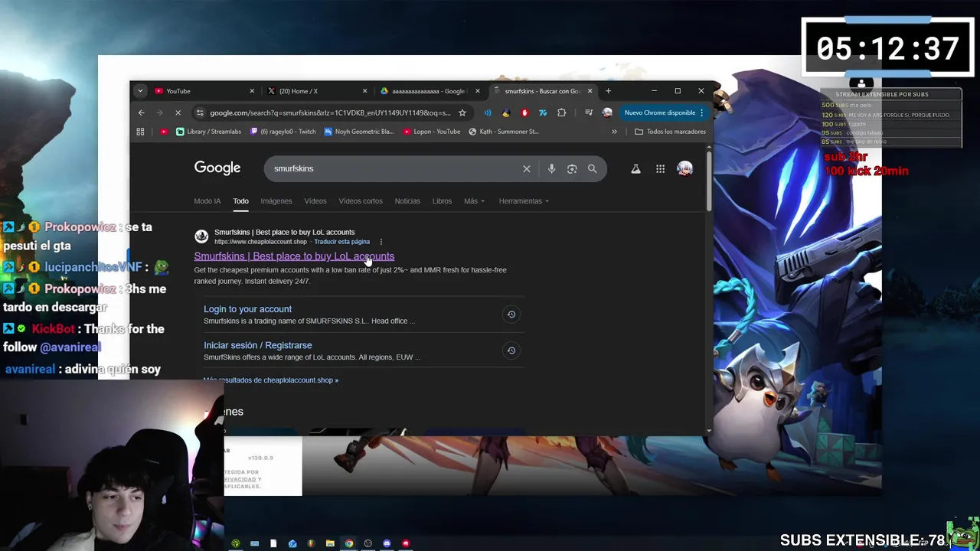Open the Herramientas search tools dropdown

coord(524,201)
